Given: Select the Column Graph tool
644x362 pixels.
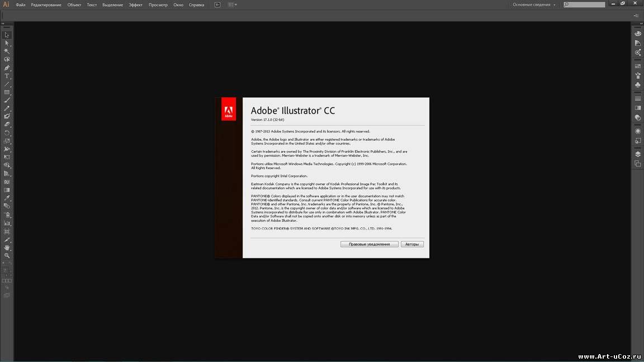Looking at the screenshot, I should [7, 223].
